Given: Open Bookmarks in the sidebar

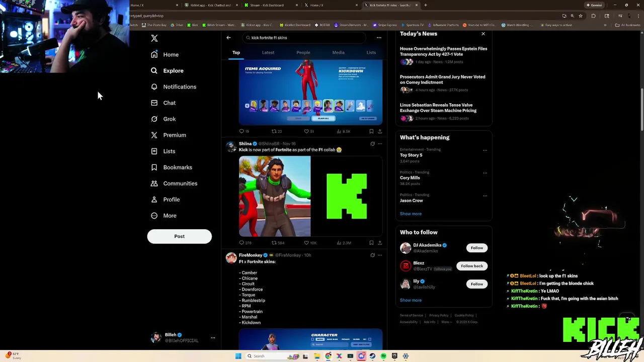Looking at the screenshot, I should [x=172, y=167].
